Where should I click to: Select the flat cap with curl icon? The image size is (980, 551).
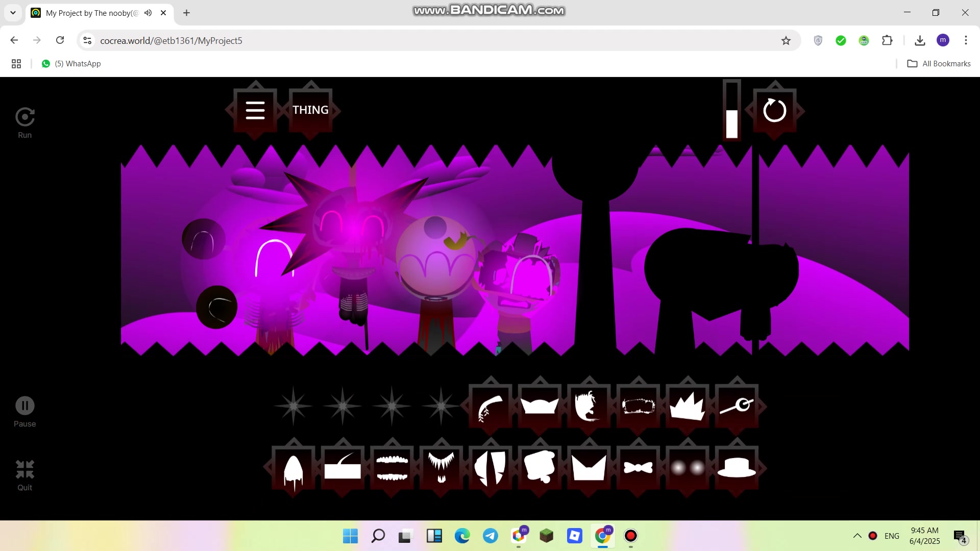342,468
